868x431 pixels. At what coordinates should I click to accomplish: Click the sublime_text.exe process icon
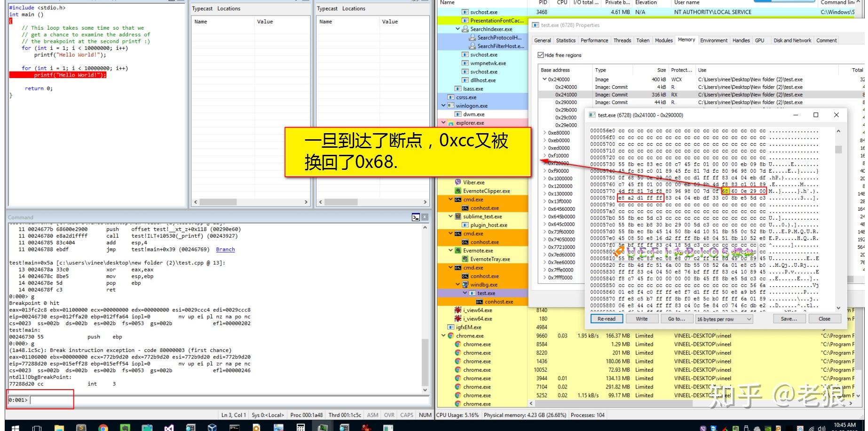pos(458,216)
